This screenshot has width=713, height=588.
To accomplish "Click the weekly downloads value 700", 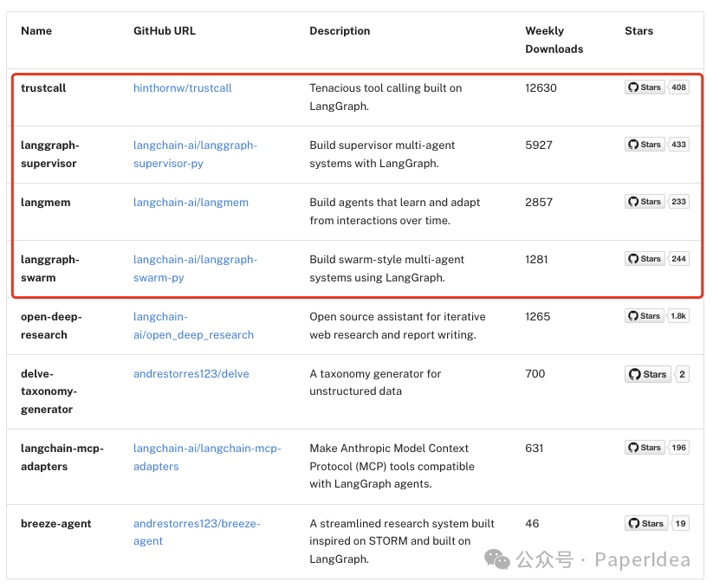I will (535, 374).
